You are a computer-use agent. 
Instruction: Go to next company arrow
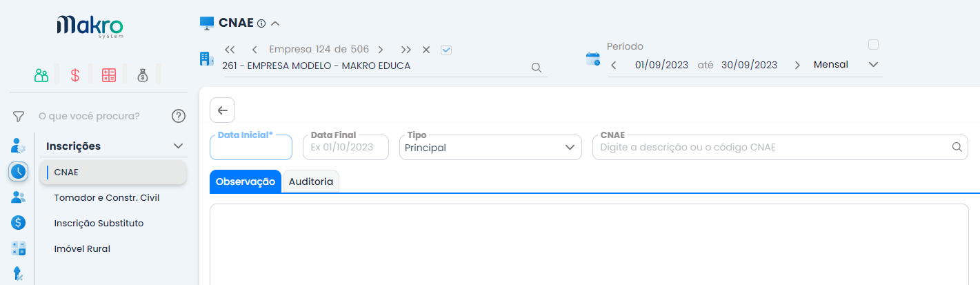[x=381, y=50]
